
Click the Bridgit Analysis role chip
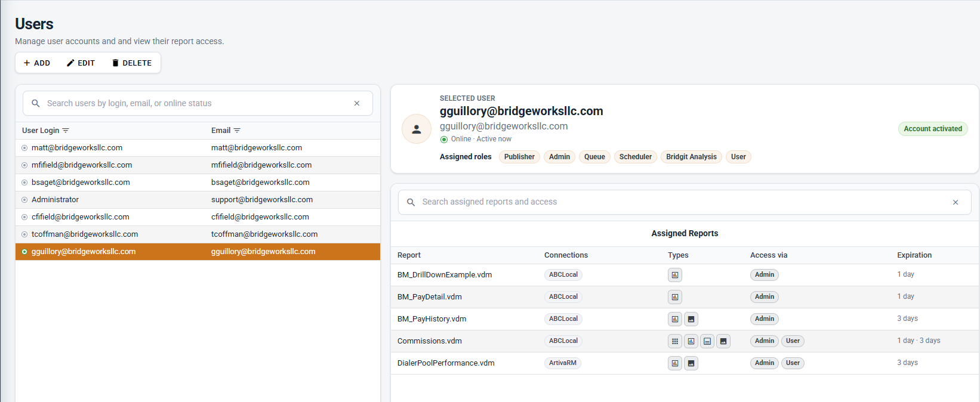691,157
